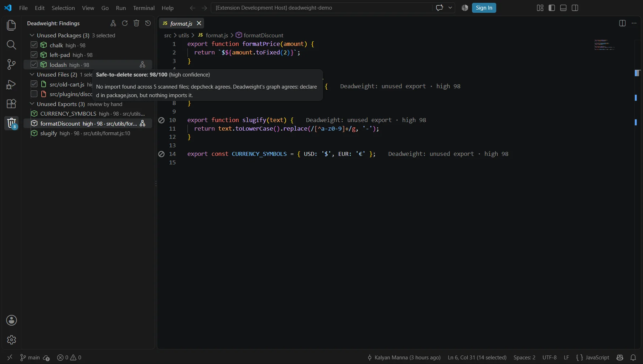Click the graph icon in the Deadweight Findings header
The height and width of the screenshot is (364, 643).
click(x=113, y=23)
